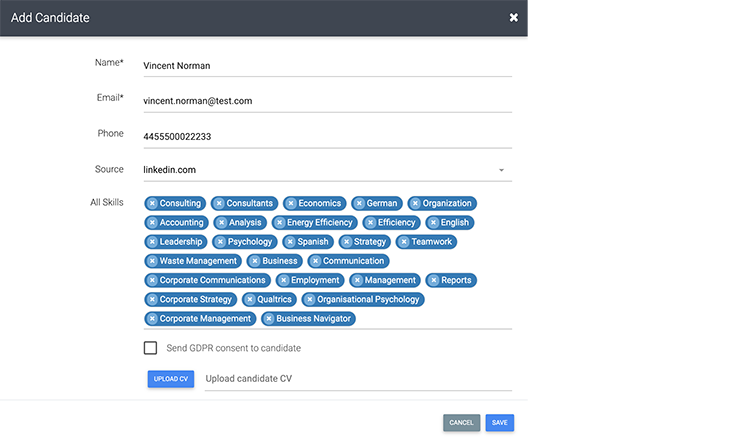Remove the Energy Efficiency skill tag
Screen dimensions: 750x444
coord(280,222)
